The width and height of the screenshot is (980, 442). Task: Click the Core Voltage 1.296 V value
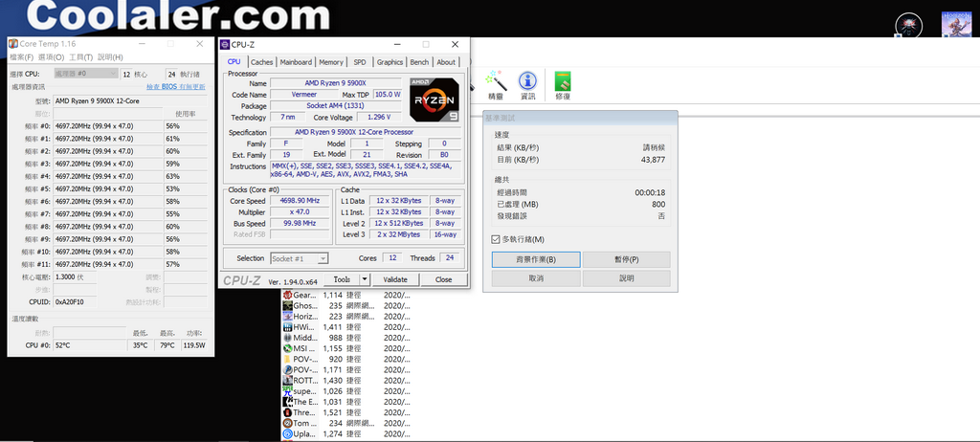pos(379,117)
